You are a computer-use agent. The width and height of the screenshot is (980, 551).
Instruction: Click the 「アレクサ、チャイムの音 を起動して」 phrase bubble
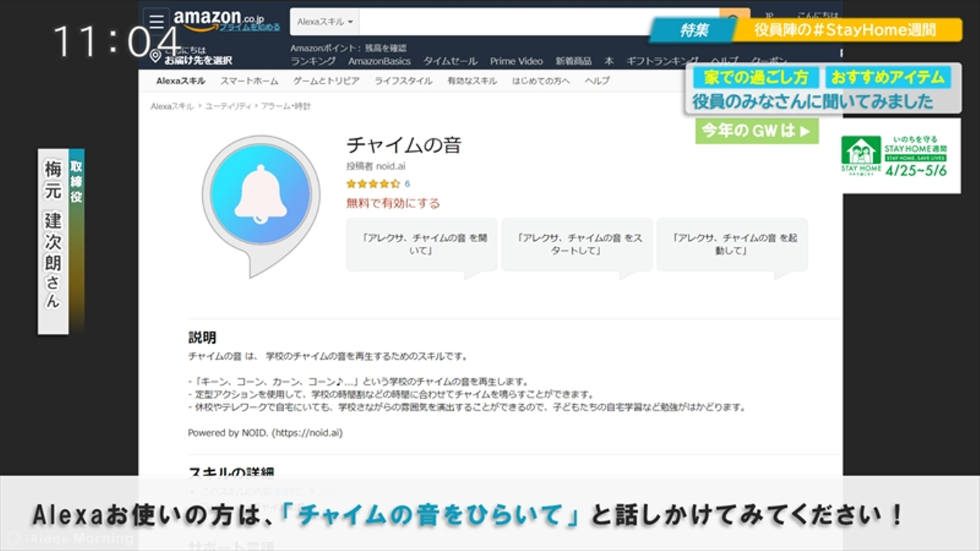(732, 245)
